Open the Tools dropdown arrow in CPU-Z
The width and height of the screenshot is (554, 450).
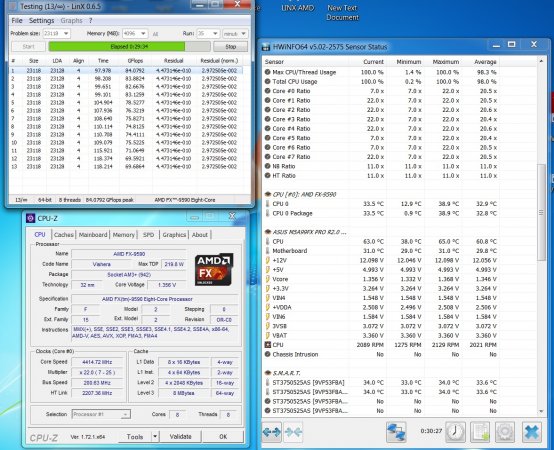(x=155, y=437)
